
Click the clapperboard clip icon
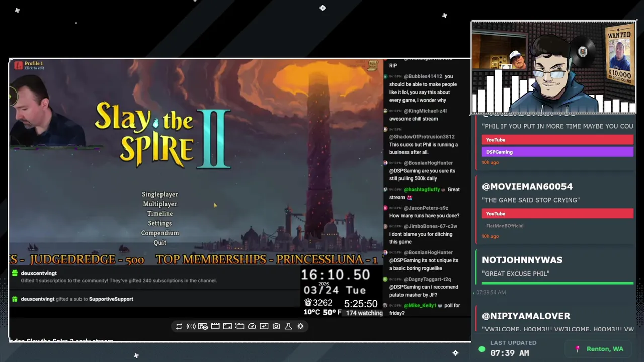coord(215,326)
